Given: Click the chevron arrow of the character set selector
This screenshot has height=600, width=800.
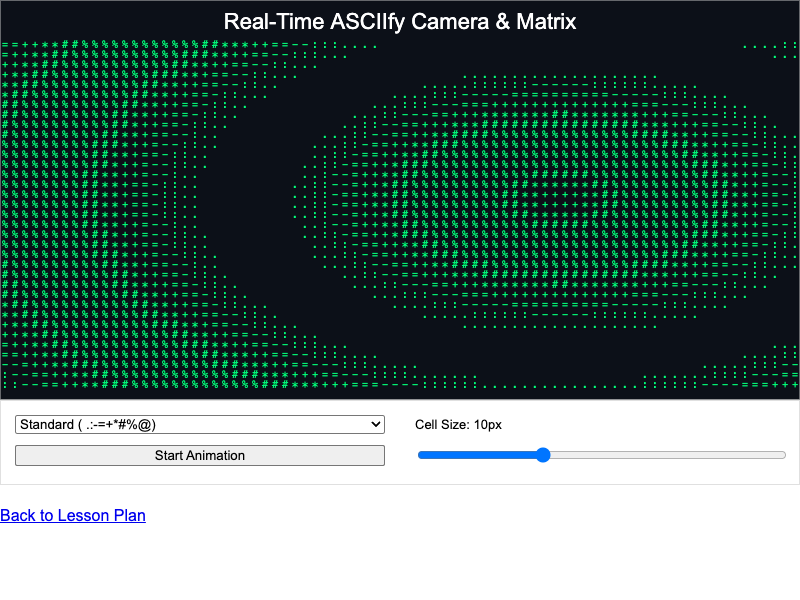Looking at the screenshot, I should pyautogui.click(x=376, y=424).
